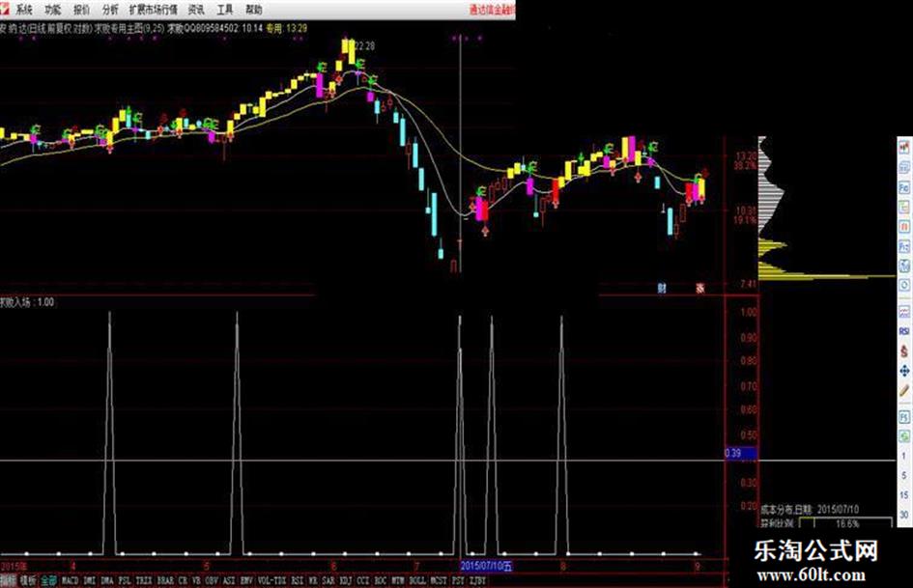Click the blue four-arrow move icon
The width and height of the screenshot is (913, 588).
click(904, 371)
